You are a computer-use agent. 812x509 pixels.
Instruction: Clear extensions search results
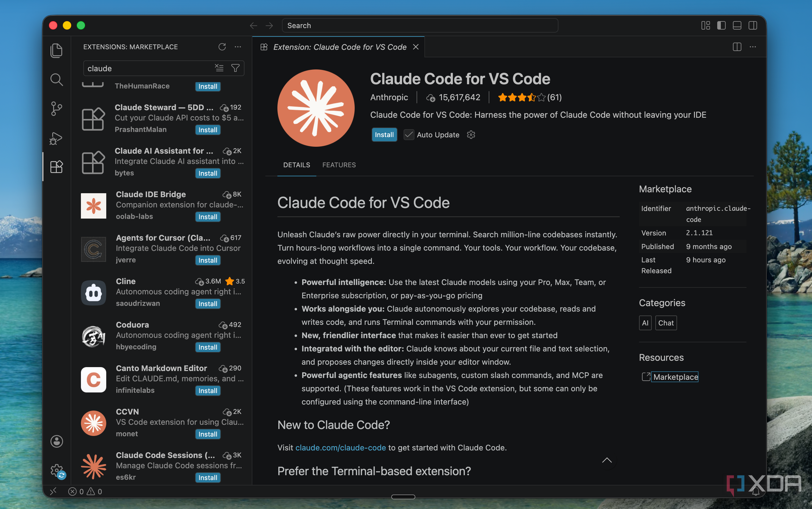pyautogui.click(x=219, y=68)
